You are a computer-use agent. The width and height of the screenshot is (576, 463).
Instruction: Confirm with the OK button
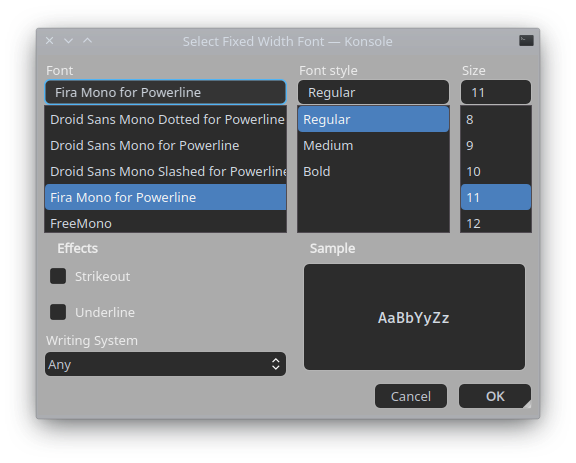(495, 396)
